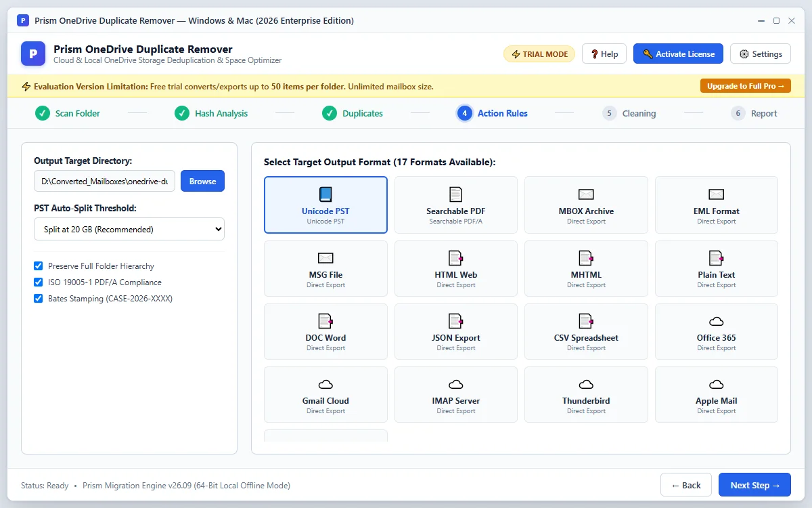Open the Duplicates step
Screen dimensions: 812x508
click(353, 113)
